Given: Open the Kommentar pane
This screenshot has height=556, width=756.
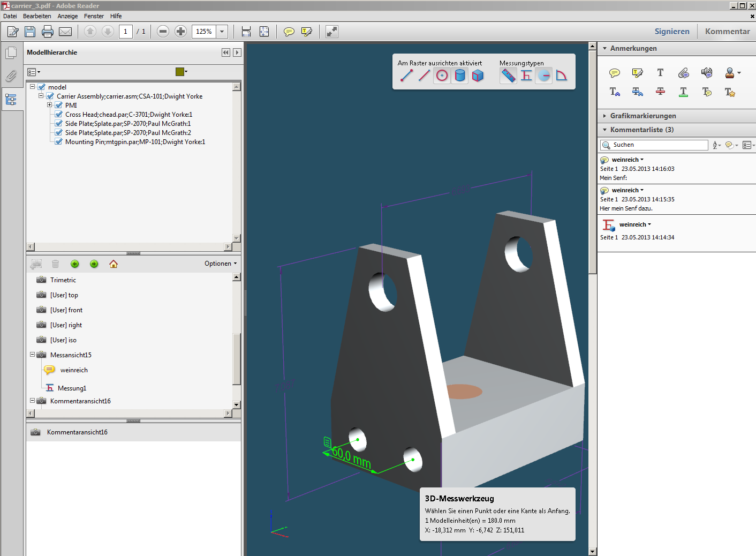Looking at the screenshot, I should [727, 32].
